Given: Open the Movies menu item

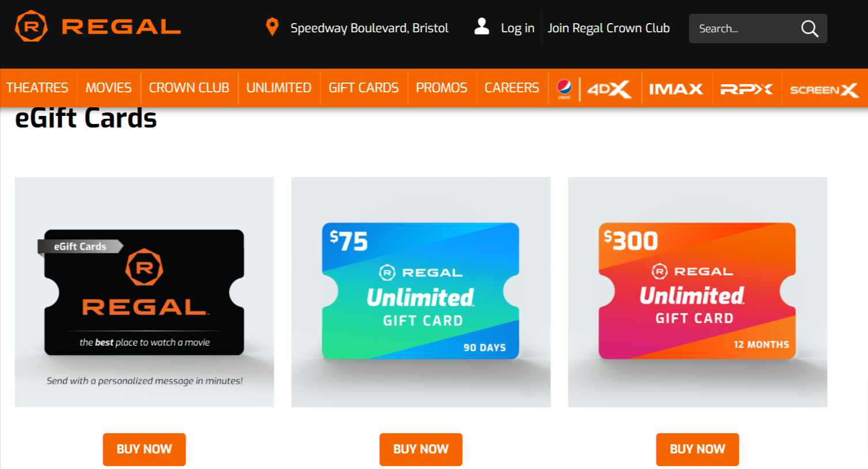Looking at the screenshot, I should (108, 88).
